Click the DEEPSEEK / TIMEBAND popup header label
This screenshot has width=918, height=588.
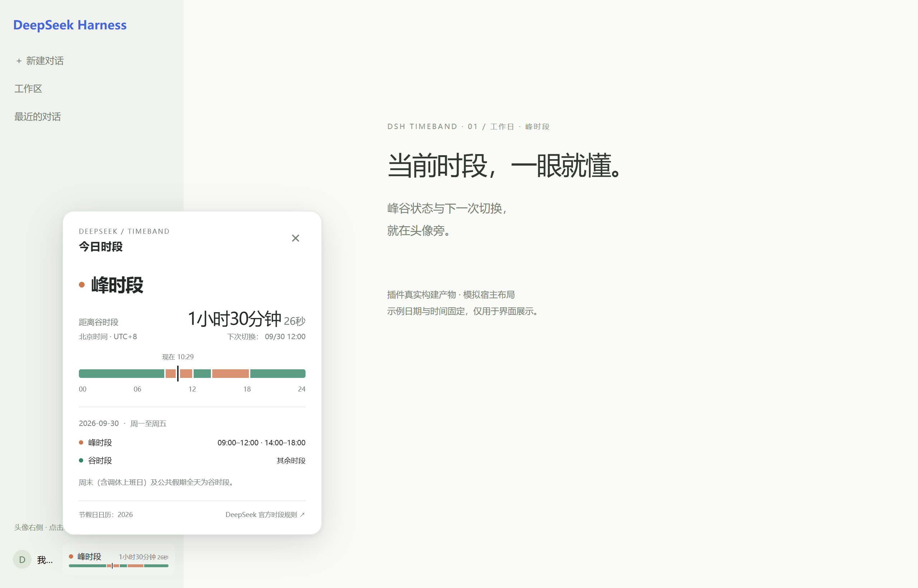click(124, 231)
